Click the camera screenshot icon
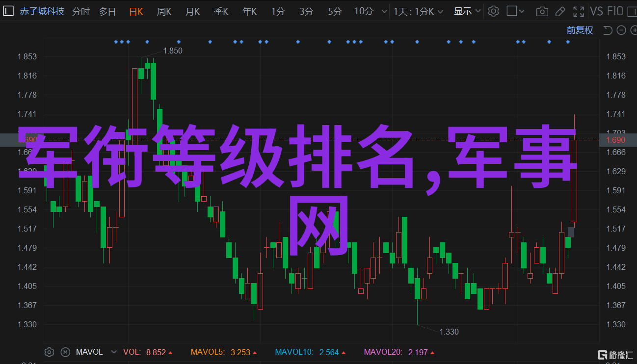The image size is (637, 364). [542, 11]
